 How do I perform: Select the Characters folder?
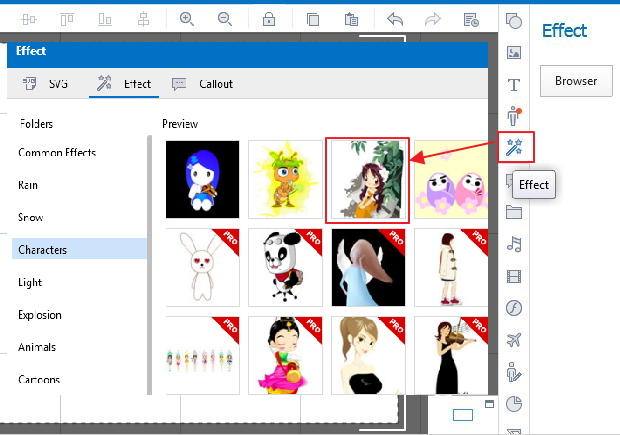pyautogui.click(x=79, y=249)
